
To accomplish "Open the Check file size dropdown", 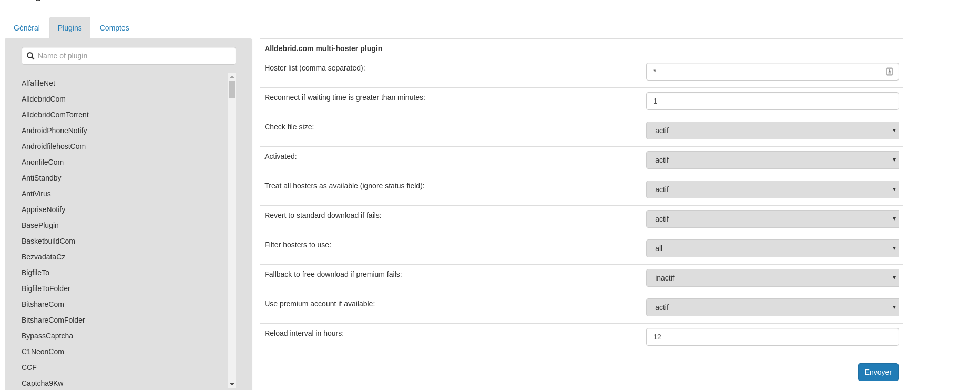I will point(772,130).
